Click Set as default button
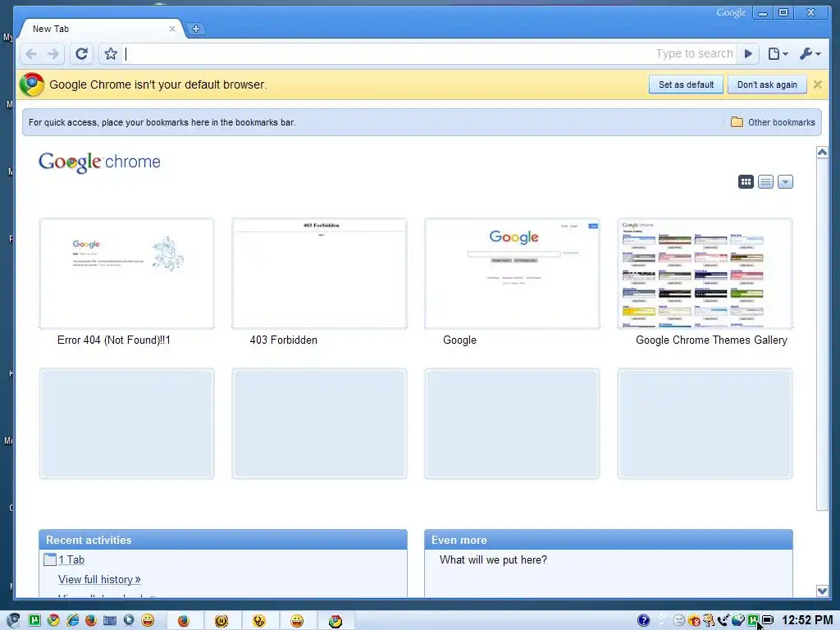The height and width of the screenshot is (630, 840). pyautogui.click(x=686, y=84)
